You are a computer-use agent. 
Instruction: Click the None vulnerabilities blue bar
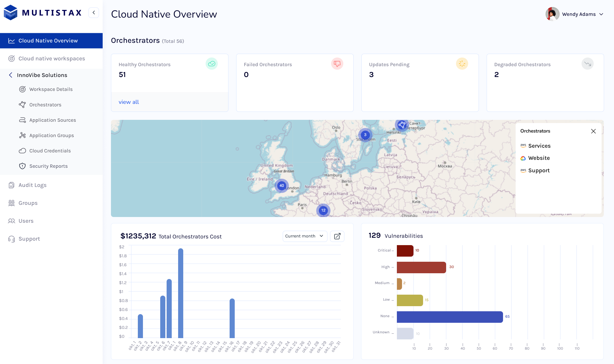449,317
